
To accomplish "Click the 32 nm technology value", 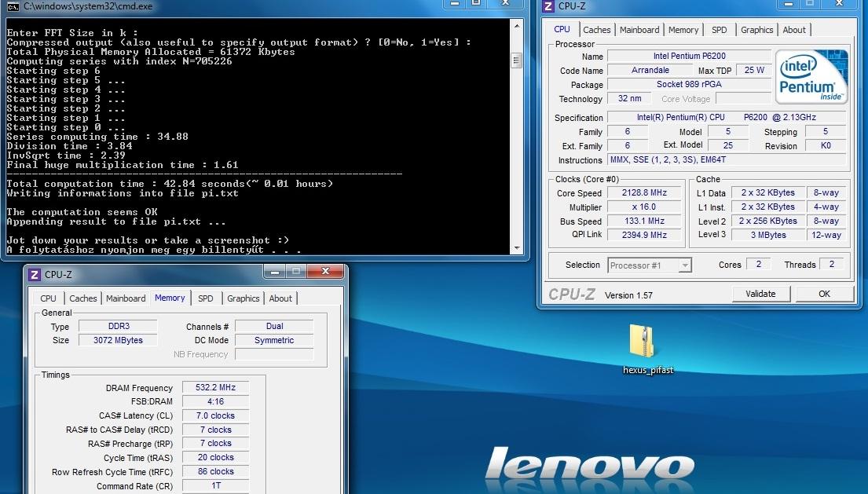I will 629,98.
